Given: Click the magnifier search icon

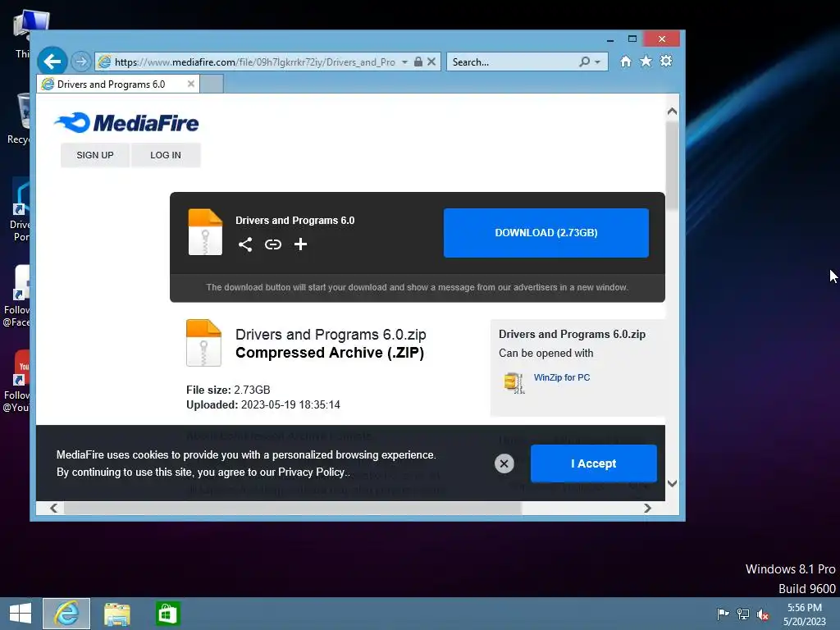Looking at the screenshot, I should pos(584,62).
